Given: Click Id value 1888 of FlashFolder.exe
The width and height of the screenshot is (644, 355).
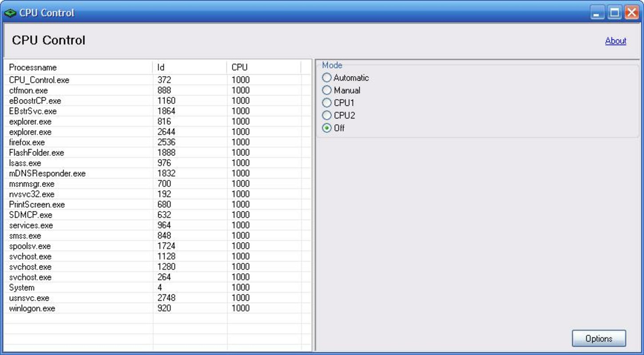Looking at the screenshot, I should pyautogui.click(x=167, y=153).
